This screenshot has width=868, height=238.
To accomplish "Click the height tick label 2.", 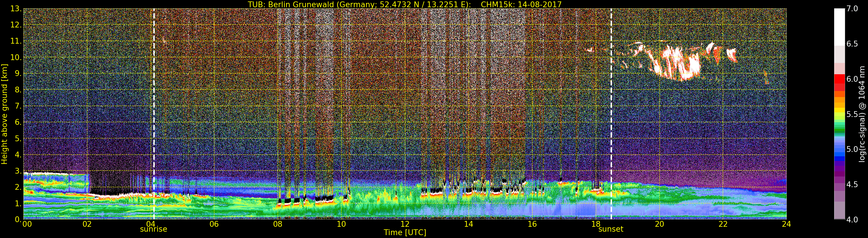I will pyautogui.click(x=18, y=187).
